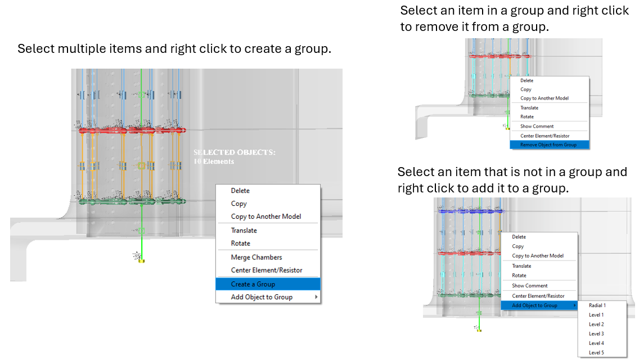The image size is (639, 364).
Task: Choose Center Element/Resistor above Create a Group
Action: [x=267, y=270]
